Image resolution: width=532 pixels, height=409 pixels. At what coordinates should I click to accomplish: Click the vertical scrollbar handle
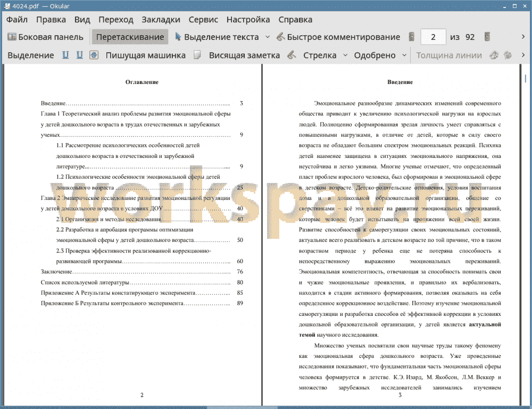click(525, 78)
